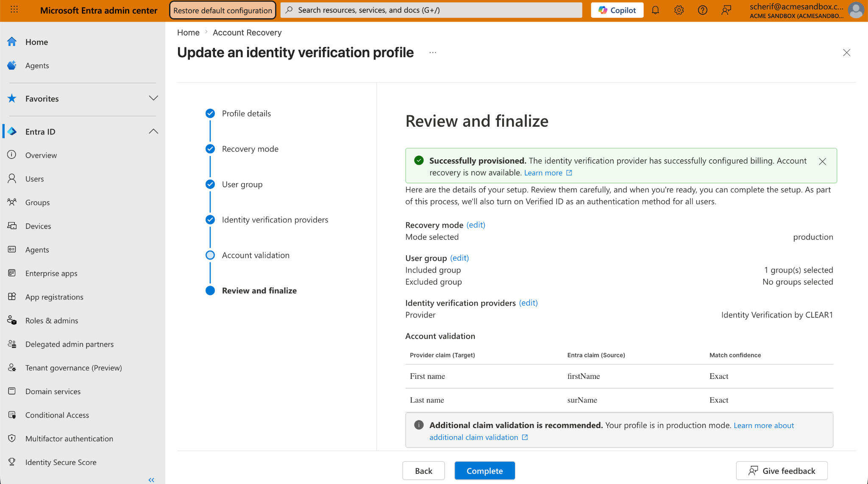Click the Back button
The height and width of the screenshot is (484, 868).
pyautogui.click(x=424, y=470)
